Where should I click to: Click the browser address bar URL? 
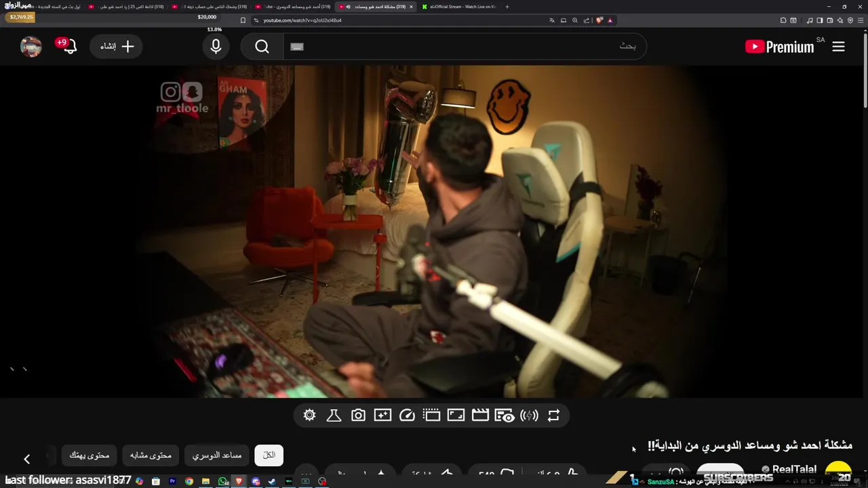click(x=302, y=20)
